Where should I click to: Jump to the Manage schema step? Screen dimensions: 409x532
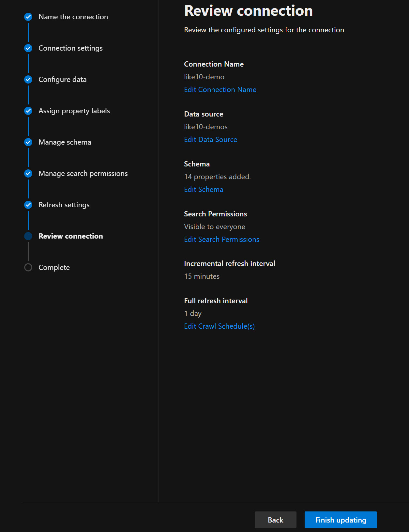[65, 142]
